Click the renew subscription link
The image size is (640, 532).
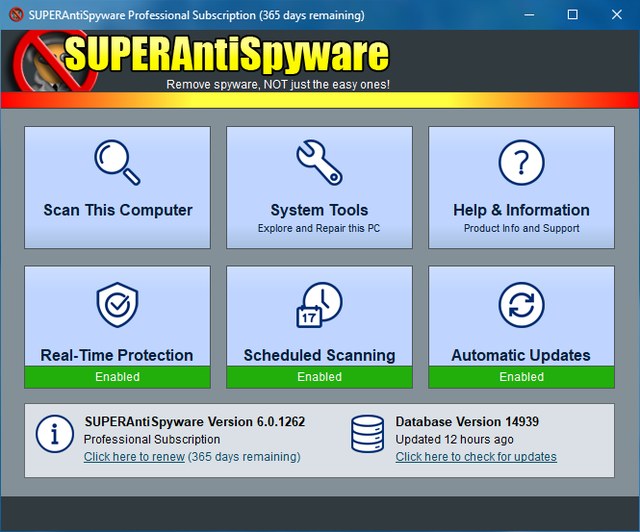point(134,457)
